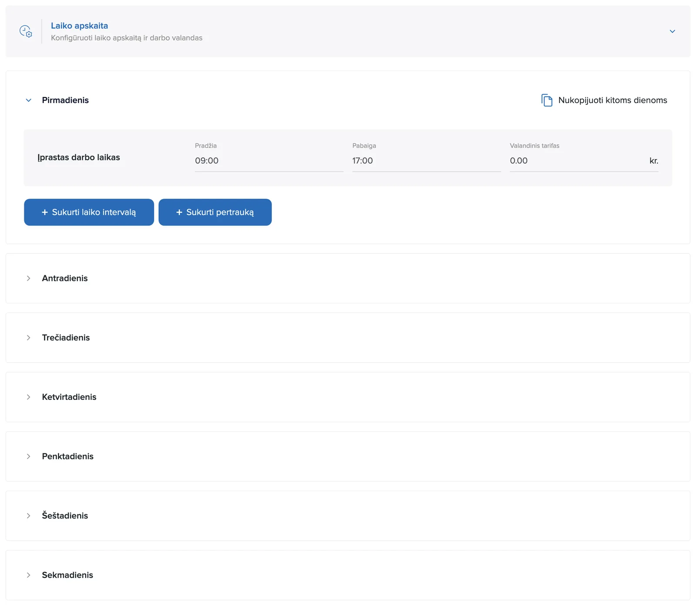The width and height of the screenshot is (696, 616).
Task: Click the Laiko apskaita clock-settings icon
Action: point(26,31)
